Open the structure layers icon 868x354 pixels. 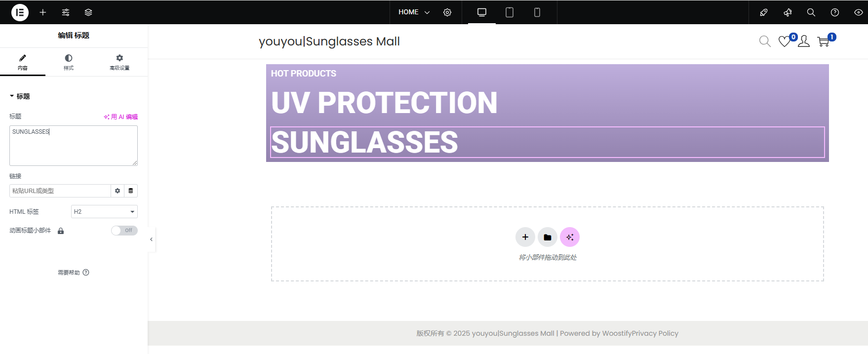88,12
